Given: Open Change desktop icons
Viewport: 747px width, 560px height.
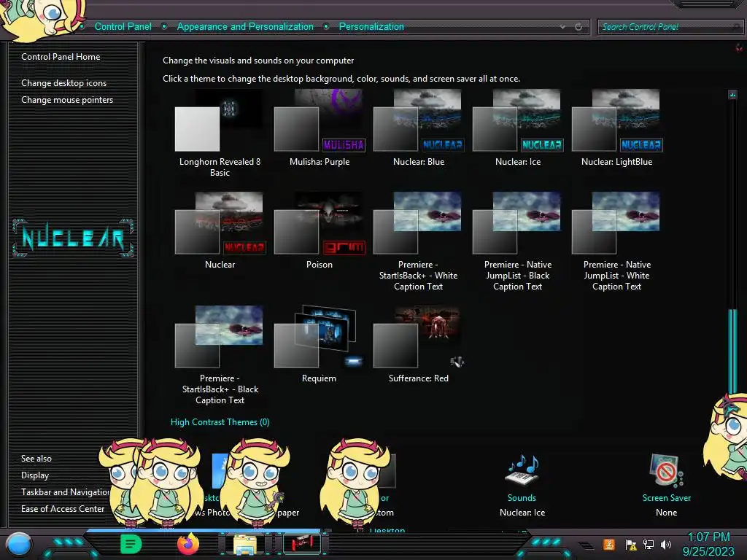Looking at the screenshot, I should (x=64, y=83).
